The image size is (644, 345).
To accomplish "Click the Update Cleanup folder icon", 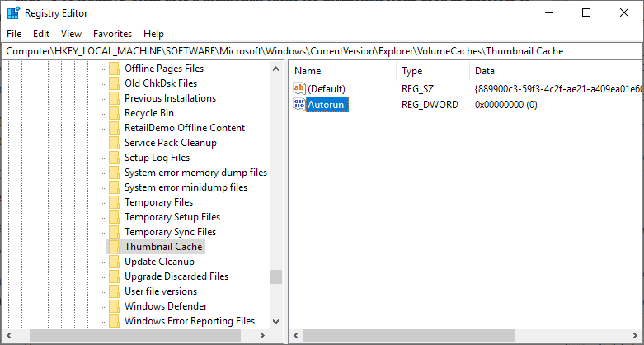I will coord(114,262).
